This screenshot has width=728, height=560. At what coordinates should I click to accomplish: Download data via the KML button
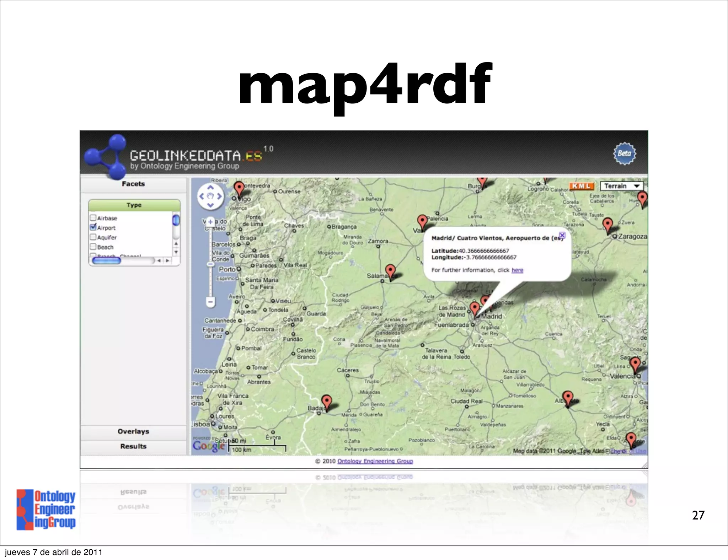(582, 186)
